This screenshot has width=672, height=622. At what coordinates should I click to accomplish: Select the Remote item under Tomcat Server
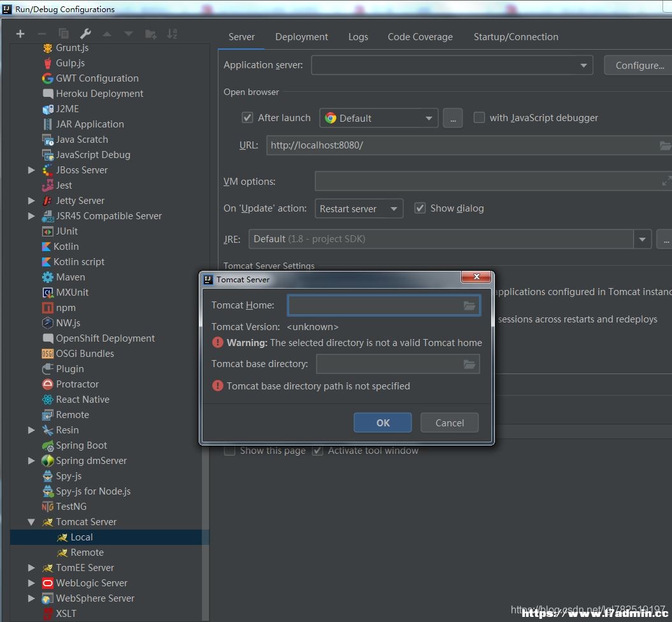point(87,553)
